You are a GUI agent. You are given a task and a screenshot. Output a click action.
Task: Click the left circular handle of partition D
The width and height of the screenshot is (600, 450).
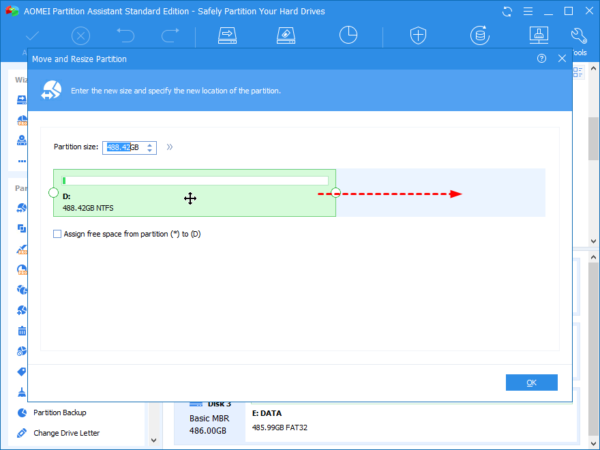coord(54,192)
